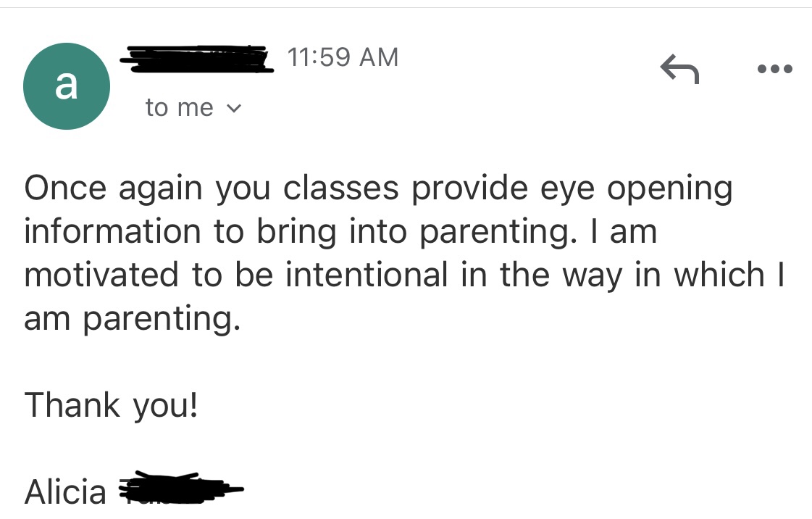This screenshot has height=519, width=812.
Task: Click the word "classes" in the email
Action: coord(341,188)
